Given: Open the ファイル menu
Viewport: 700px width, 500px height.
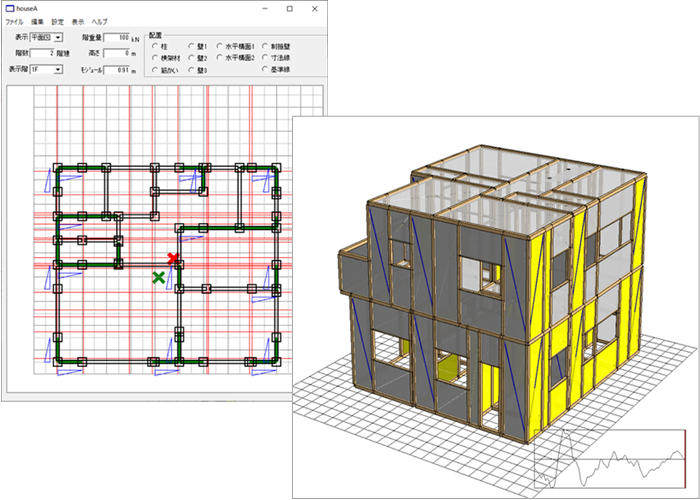Looking at the screenshot, I should (x=15, y=21).
